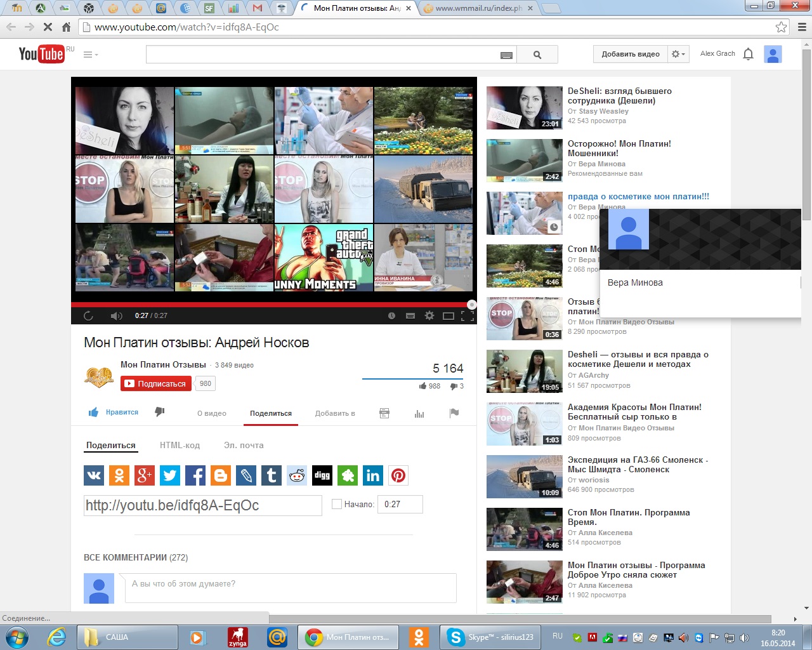The height and width of the screenshot is (650, 812).
Task: Mute the video with speaker icon
Action: click(x=116, y=315)
